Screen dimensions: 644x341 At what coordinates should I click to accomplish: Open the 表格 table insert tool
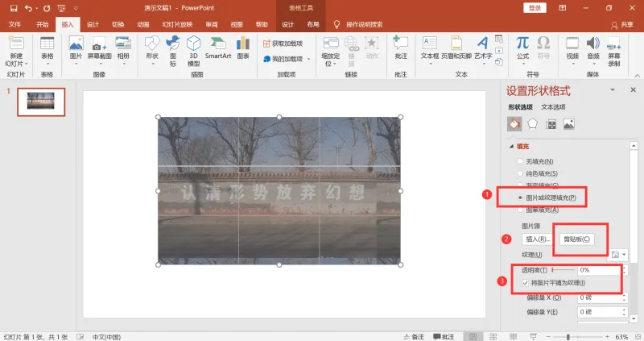click(x=47, y=52)
